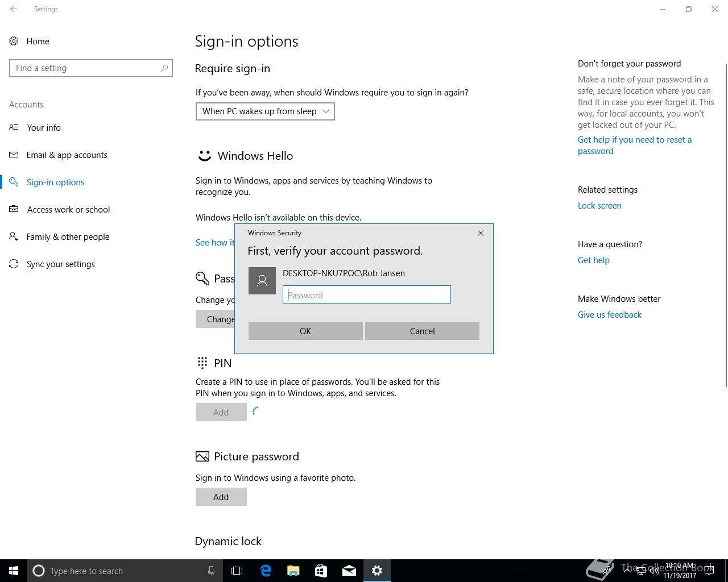
Task: Click the Family & other people icon
Action: [14, 236]
